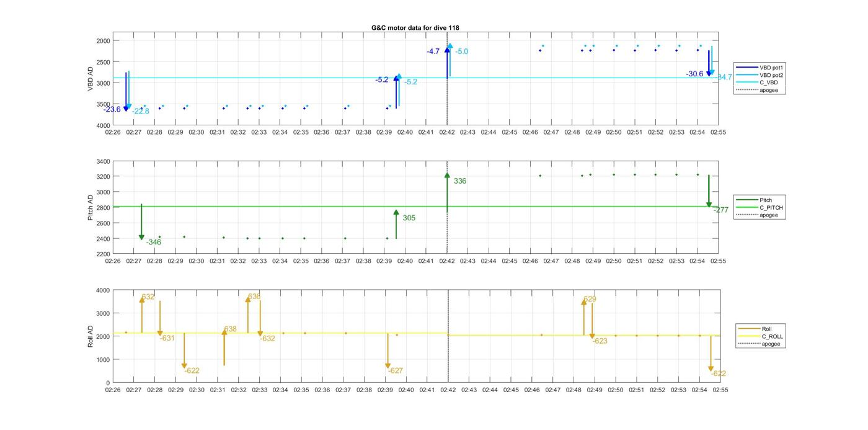Screen dimensions: 868x430
Task: Click the "VBD AD" y-axis label
Action: pos(91,79)
